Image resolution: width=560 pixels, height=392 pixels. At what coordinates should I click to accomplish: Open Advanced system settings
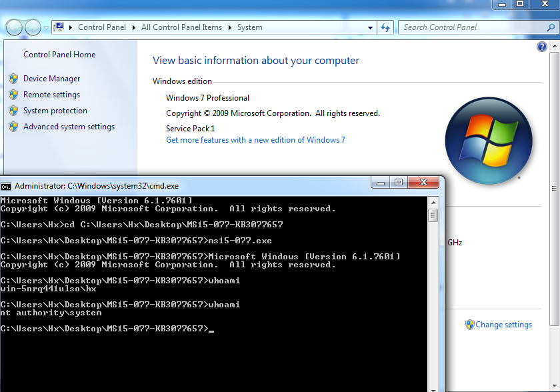click(69, 127)
